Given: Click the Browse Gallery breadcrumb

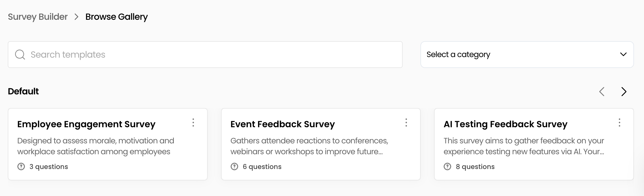Looking at the screenshot, I should pos(117,17).
